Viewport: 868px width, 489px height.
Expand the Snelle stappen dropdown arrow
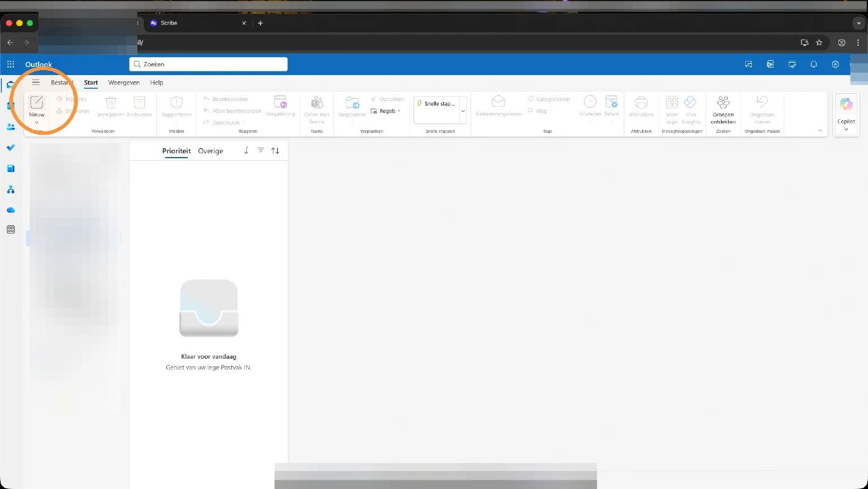(x=463, y=110)
